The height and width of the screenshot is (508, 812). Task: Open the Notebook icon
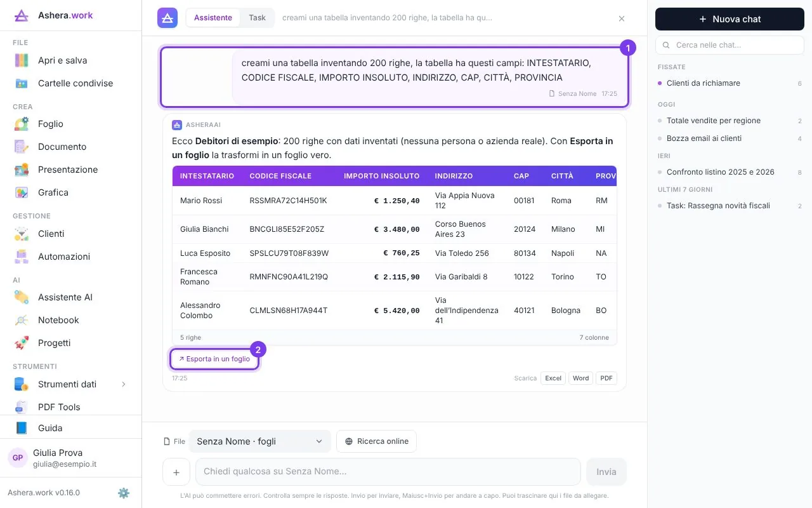pos(22,320)
